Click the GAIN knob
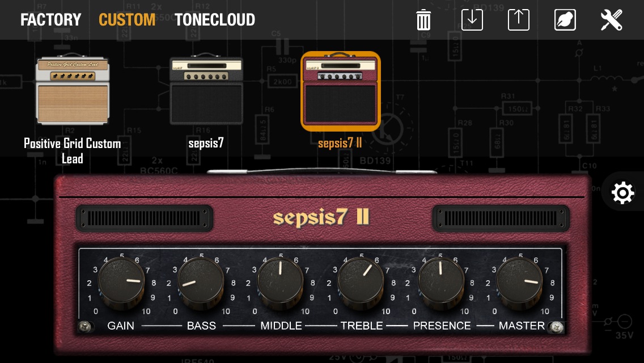 click(121, 284)
